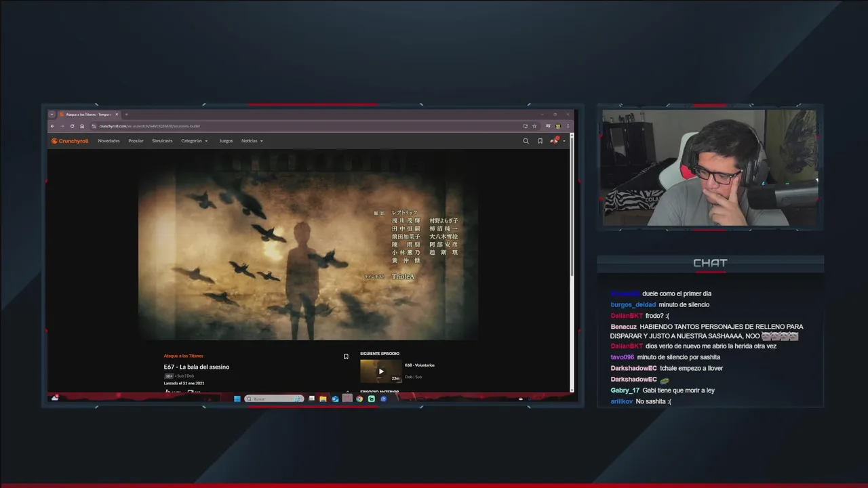Open File Explorer from the taskbar
The height and width of the screenshot is (488, 868).
(323, 399)
